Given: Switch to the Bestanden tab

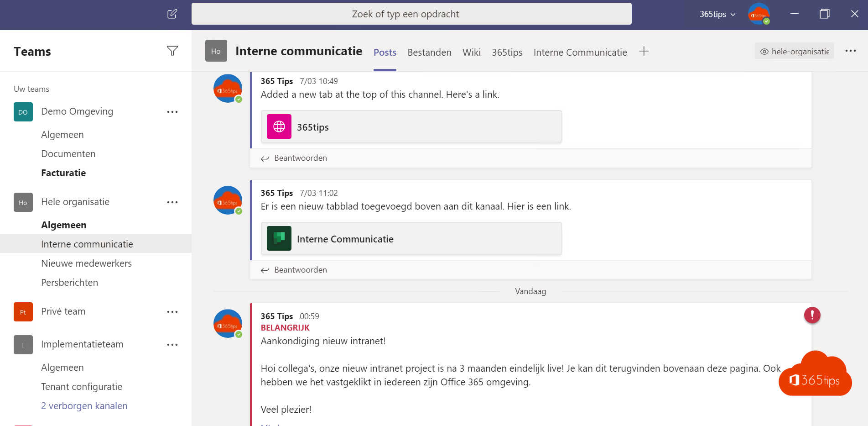Looking at the screenshot, I should click(x=430, y=53).
